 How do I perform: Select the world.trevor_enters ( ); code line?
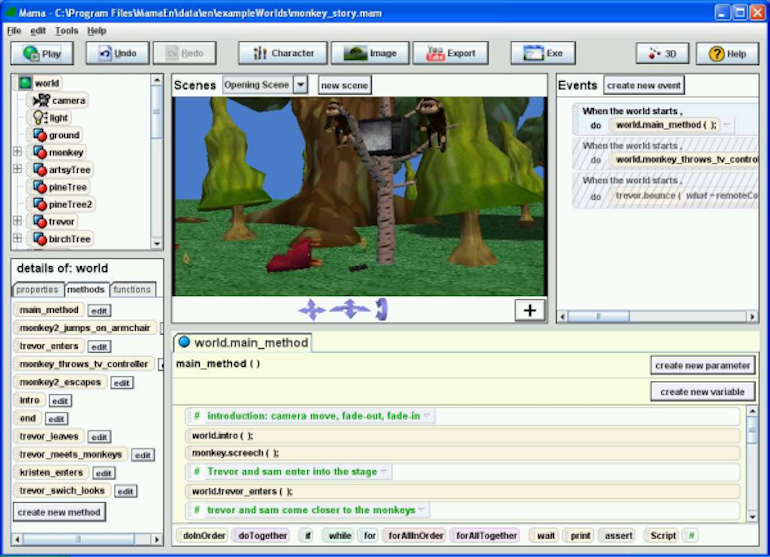463,491
